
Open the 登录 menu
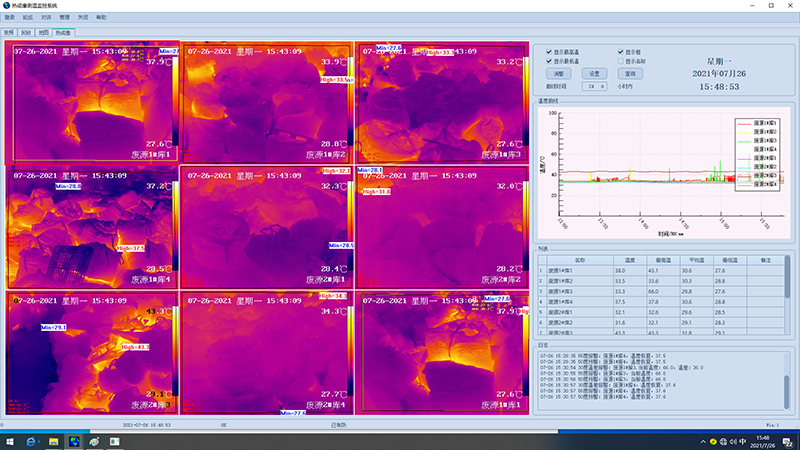(x=10, y=18)
